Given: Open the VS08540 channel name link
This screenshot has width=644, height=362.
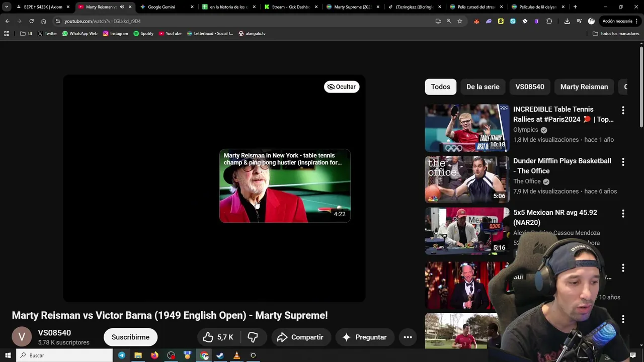Looking at the screenshot, I should tap(54, 333).
